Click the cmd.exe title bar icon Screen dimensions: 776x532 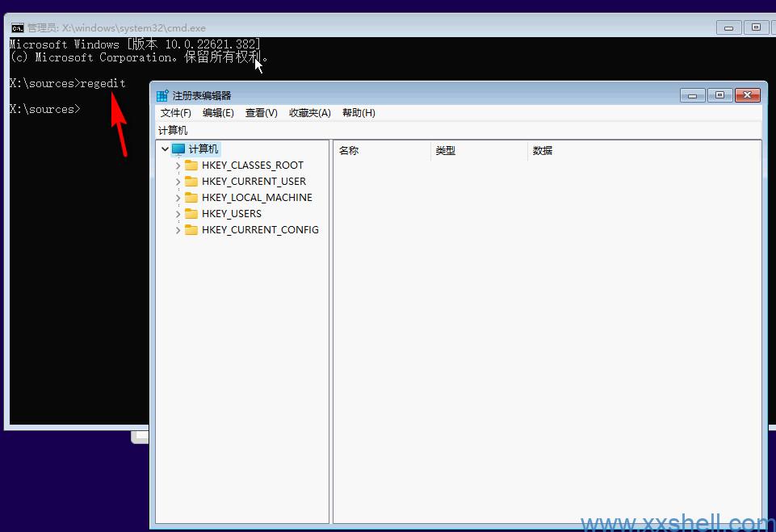point(17,27)
